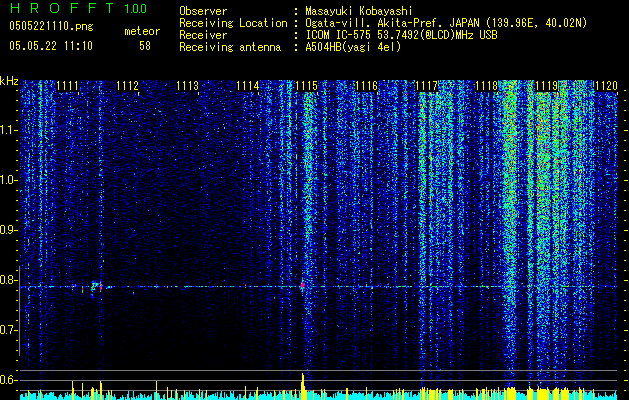
Task: Click the meteor echo burst near 1111
Action: click(96, 287)
